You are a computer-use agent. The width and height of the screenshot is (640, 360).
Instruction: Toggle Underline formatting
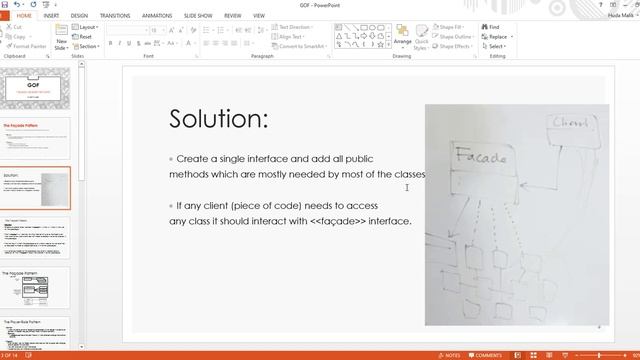point(129,43)
